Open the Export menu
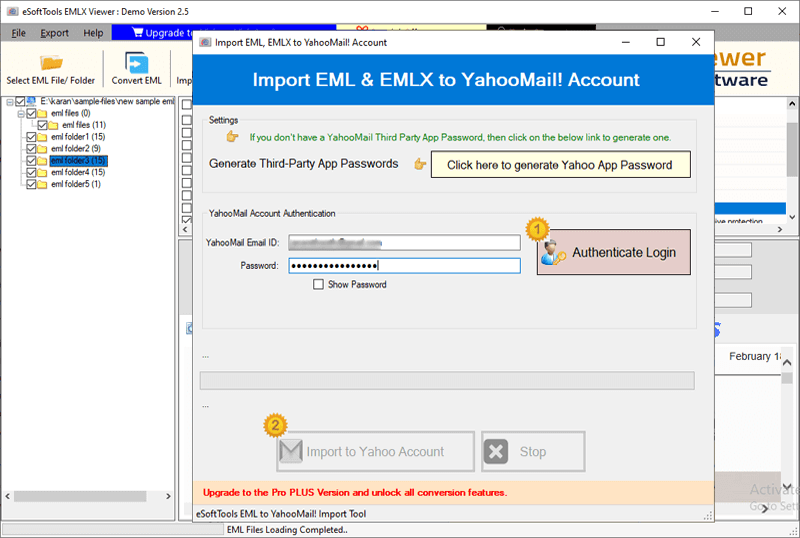800x538 pixels. [x=54, y=33]
